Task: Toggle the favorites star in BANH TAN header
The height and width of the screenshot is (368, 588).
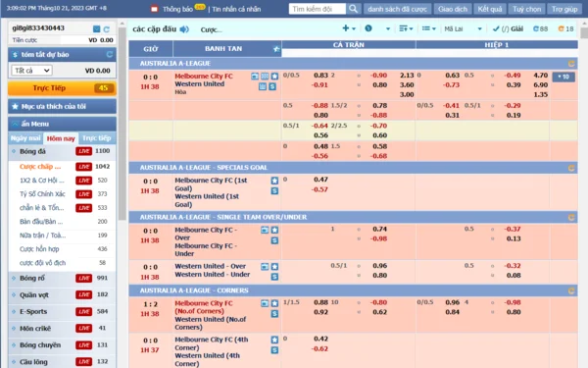Action: click(x=276, y=49)
